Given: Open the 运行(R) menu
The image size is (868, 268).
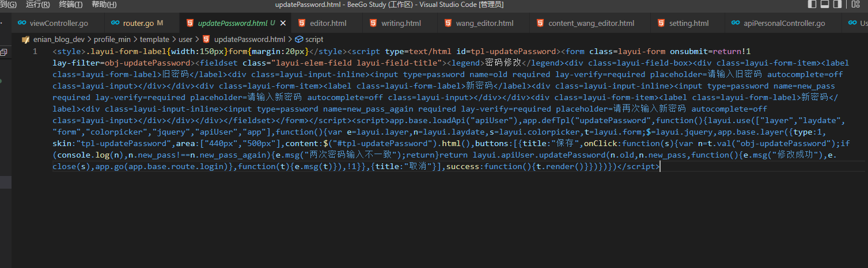Looking at the screenshot, I should 37,5.
